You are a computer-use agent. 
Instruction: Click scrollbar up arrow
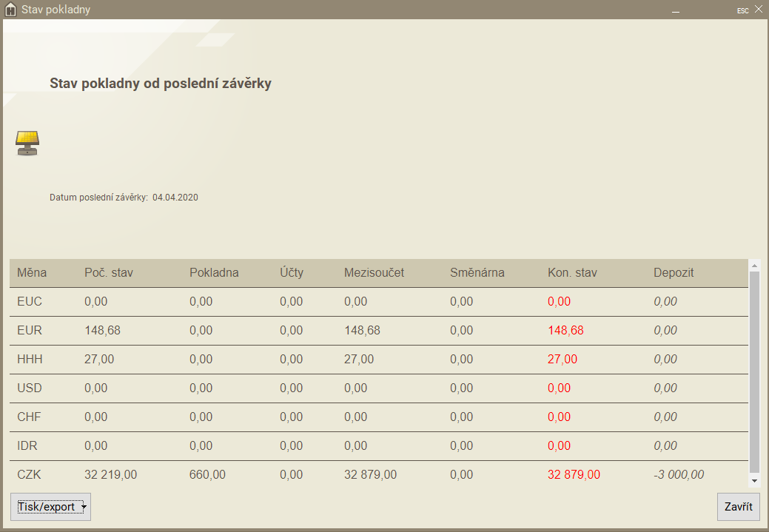754,265
